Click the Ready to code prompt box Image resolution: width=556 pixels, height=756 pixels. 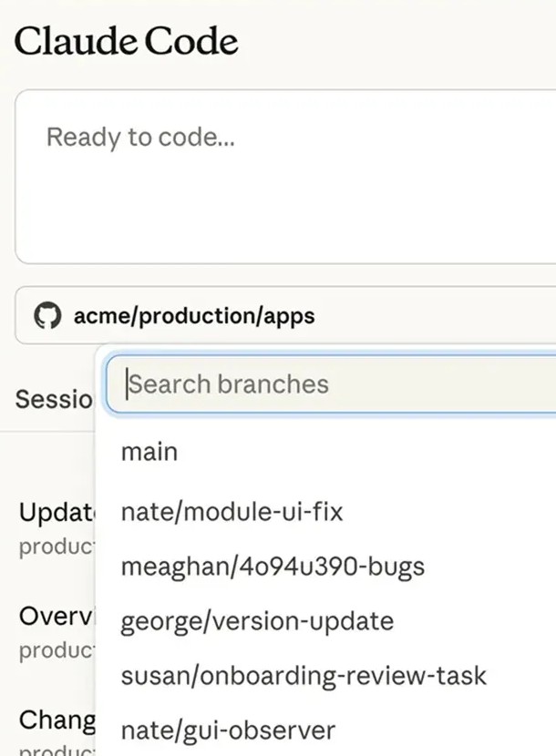(285, 177)
